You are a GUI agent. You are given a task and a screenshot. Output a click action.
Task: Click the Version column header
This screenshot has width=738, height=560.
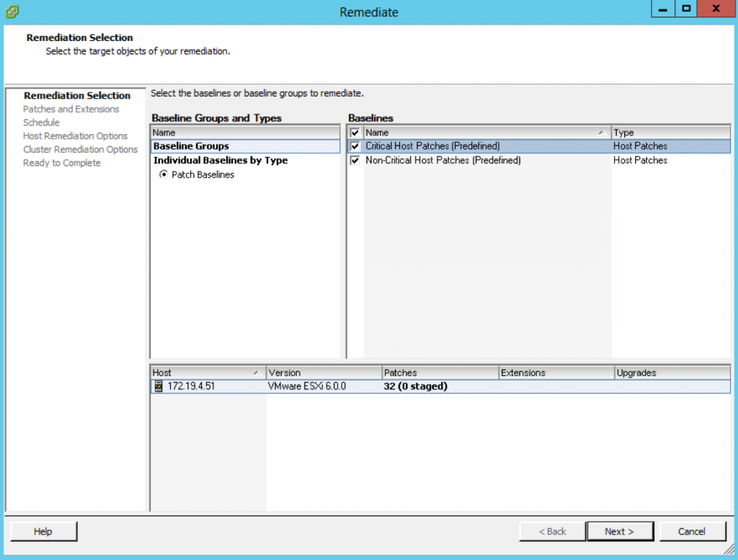click(x=324, y=373)
